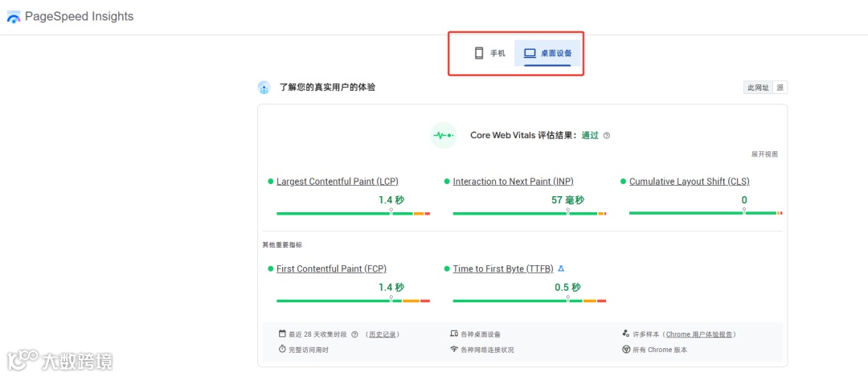Click the 各种网络连接状况 label
Image resolution: width=868 pixels, height=377 pixels.
click(x=487, y=350)
